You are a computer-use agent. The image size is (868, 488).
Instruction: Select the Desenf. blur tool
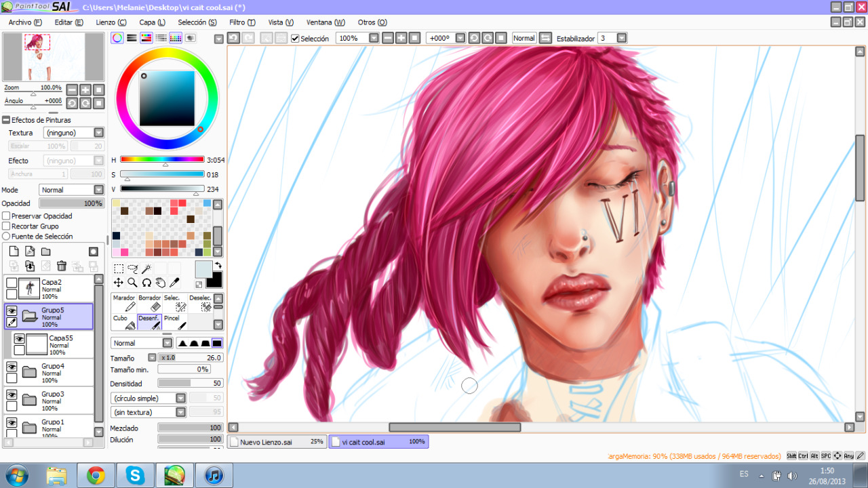tap(150, 322)
